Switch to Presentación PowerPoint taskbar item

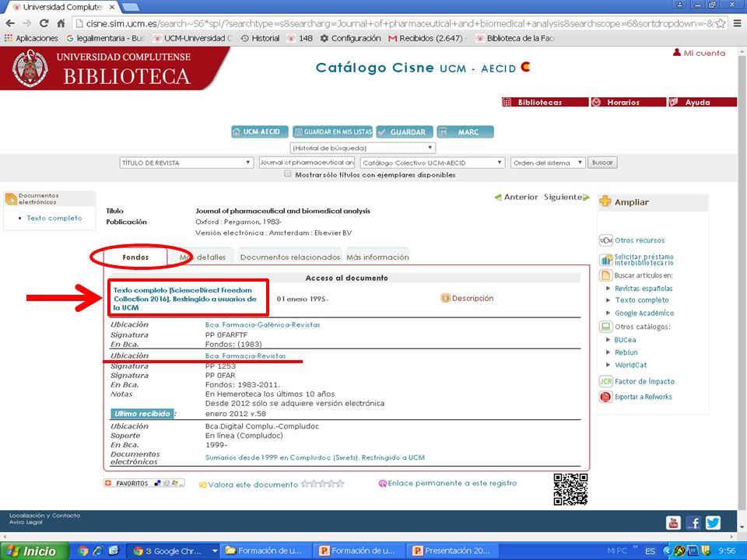[x=453, y=551]
